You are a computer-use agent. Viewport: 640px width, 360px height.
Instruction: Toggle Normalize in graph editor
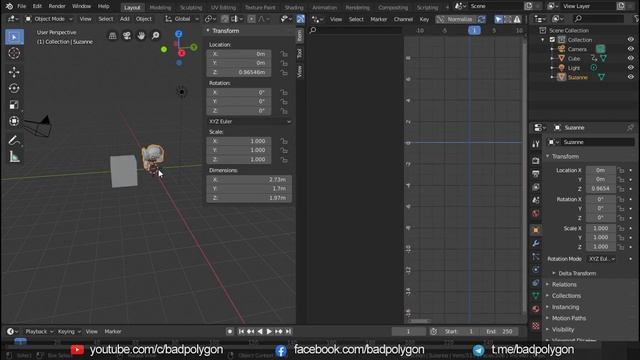point(455,19)
